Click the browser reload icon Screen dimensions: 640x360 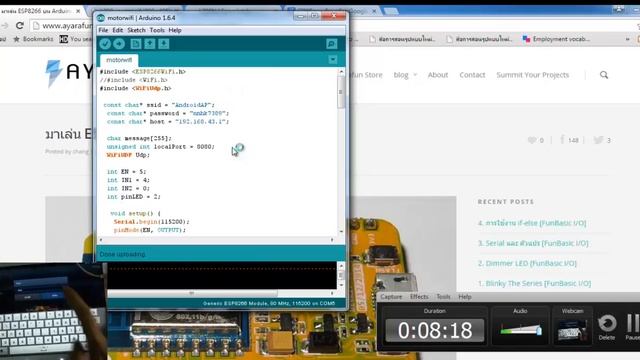[19, 26]
